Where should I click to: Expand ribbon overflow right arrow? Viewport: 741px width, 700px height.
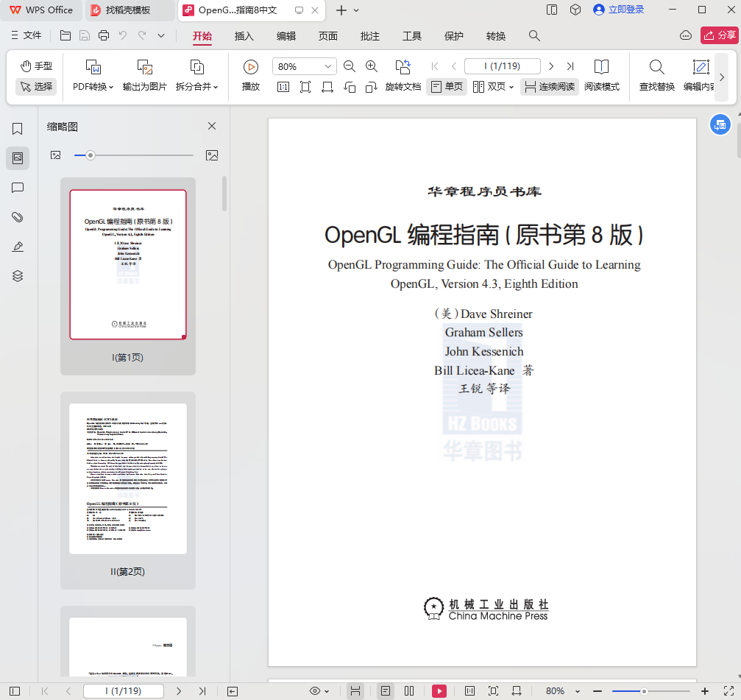722,77
